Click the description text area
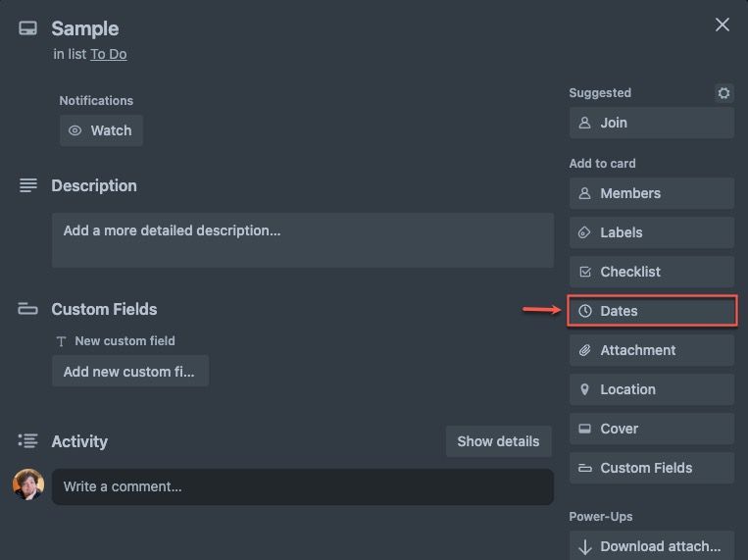 303,240
